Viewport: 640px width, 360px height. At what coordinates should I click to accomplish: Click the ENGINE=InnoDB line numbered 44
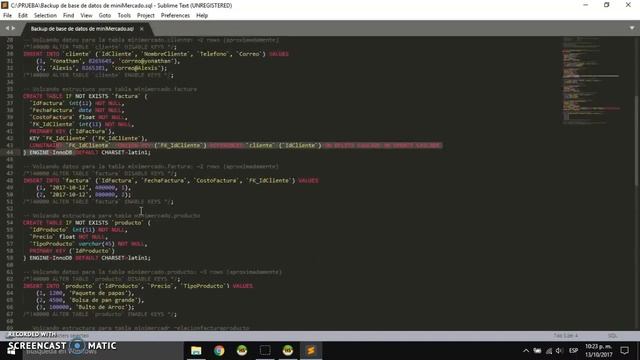(x=87, y=153)
